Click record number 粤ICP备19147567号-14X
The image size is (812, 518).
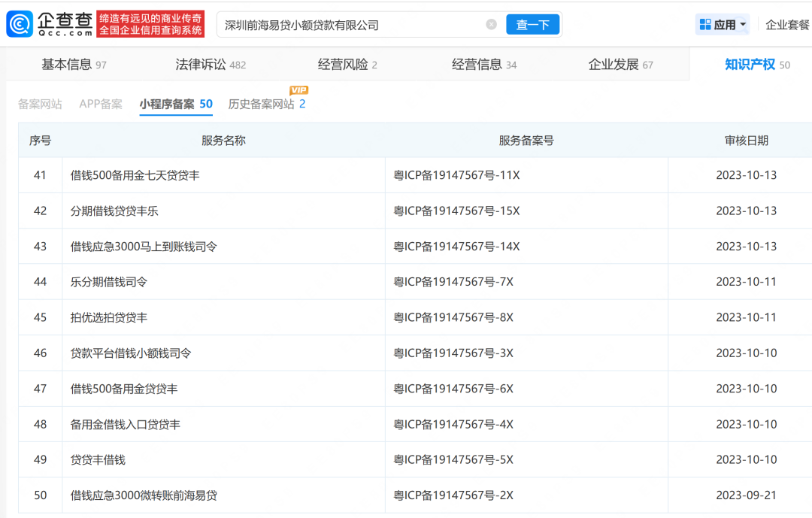coord(456,247)
